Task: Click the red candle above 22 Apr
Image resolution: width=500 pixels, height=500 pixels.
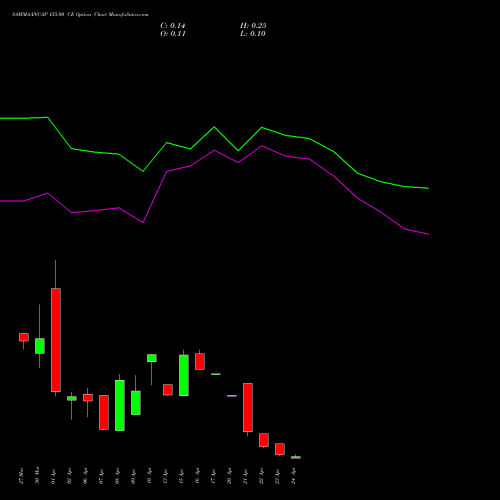Action: [264, 440]
